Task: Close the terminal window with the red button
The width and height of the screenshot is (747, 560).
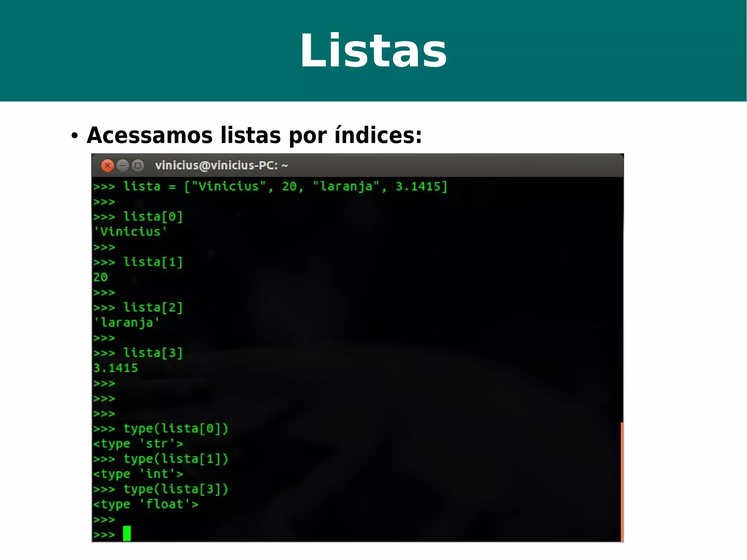Action: [x=108, y=166]
